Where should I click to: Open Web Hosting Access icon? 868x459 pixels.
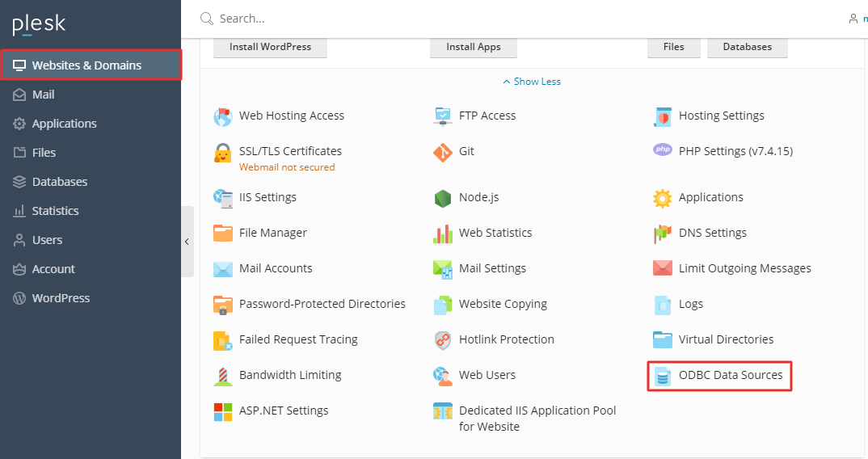click(x=222, y=117)
